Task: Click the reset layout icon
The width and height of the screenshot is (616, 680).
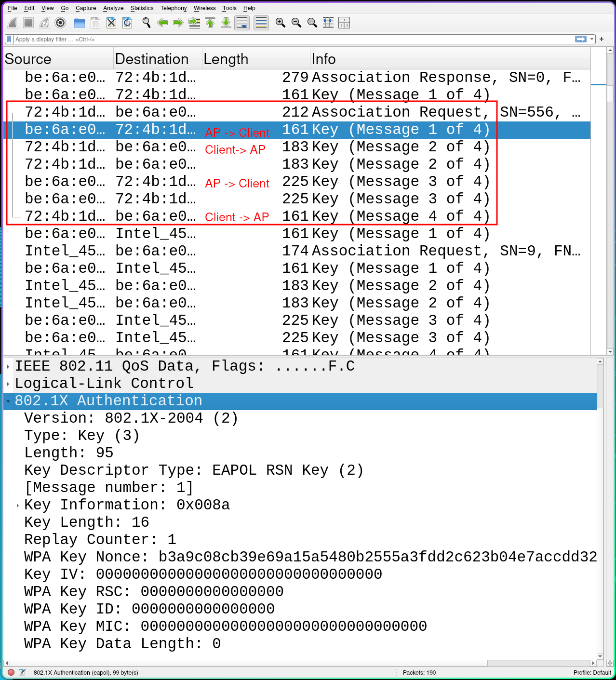Action: click(x=344, y=23)
